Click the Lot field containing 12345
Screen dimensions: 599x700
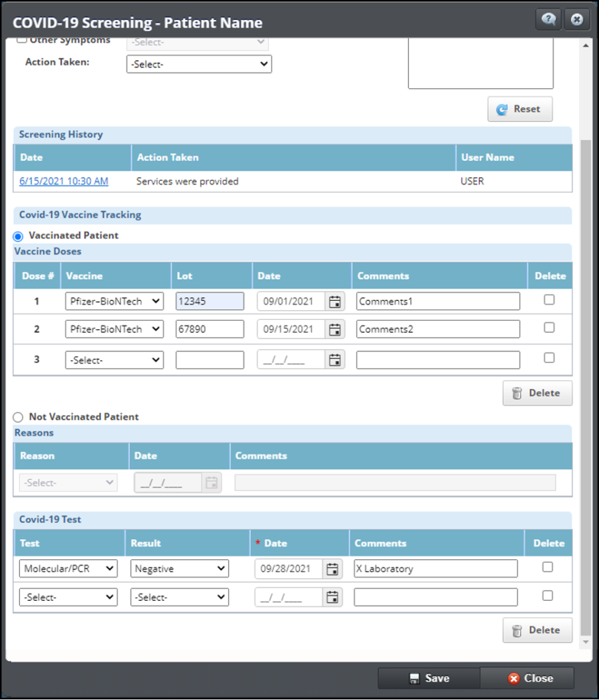click(x=209, y=301)
